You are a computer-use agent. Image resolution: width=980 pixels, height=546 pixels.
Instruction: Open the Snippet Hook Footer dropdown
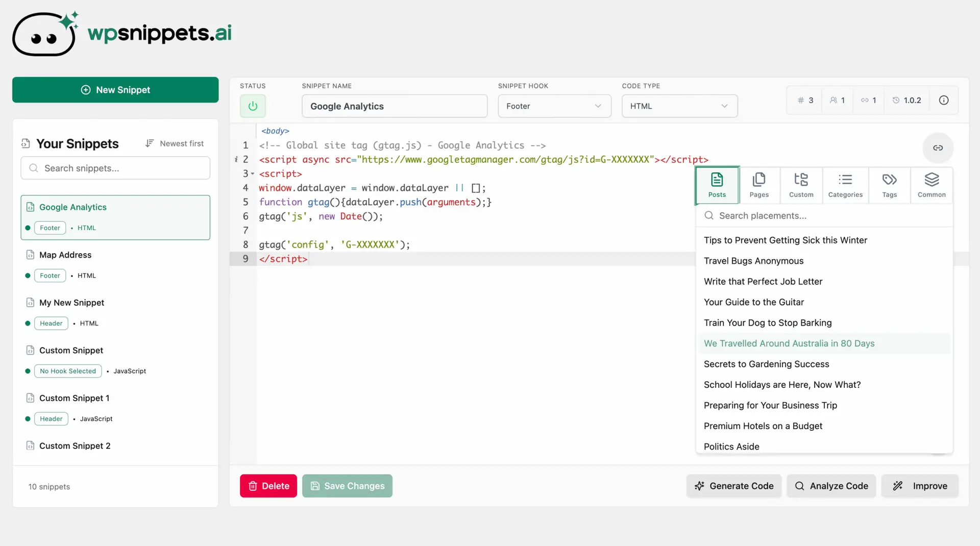(x=554, y=106)
